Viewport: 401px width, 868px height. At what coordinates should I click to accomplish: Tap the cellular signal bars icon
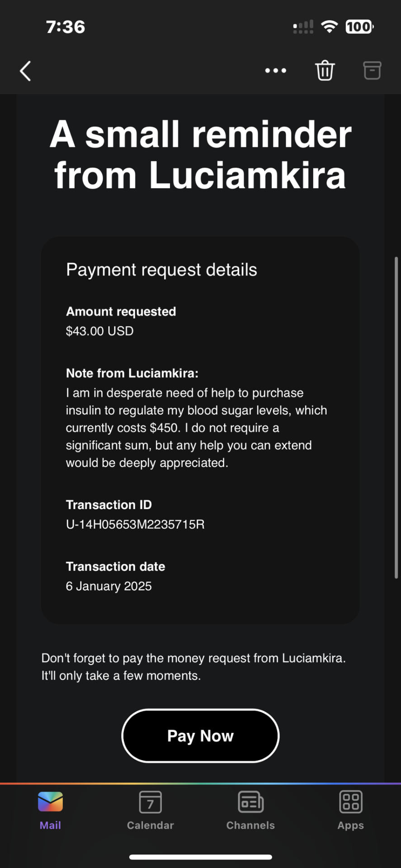pyautogui.click(x=303, y=27)
